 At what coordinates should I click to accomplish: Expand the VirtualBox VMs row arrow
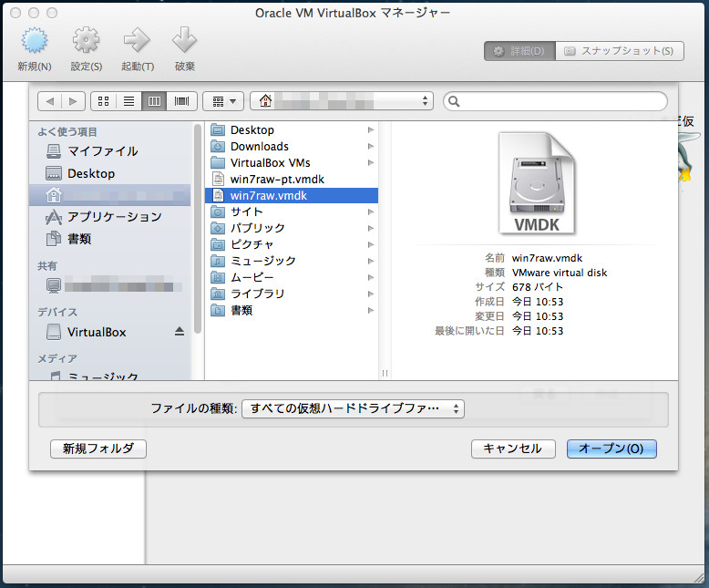coord(371,163)
